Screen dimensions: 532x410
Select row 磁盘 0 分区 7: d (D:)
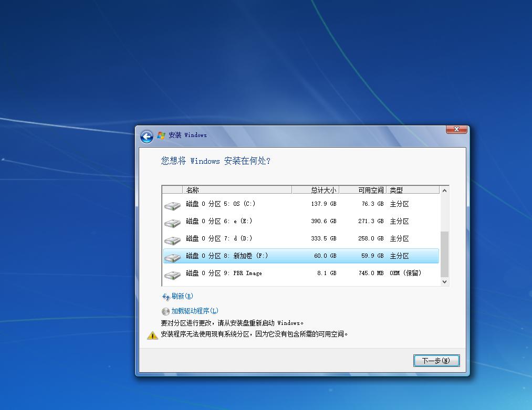tap(301, 238)
